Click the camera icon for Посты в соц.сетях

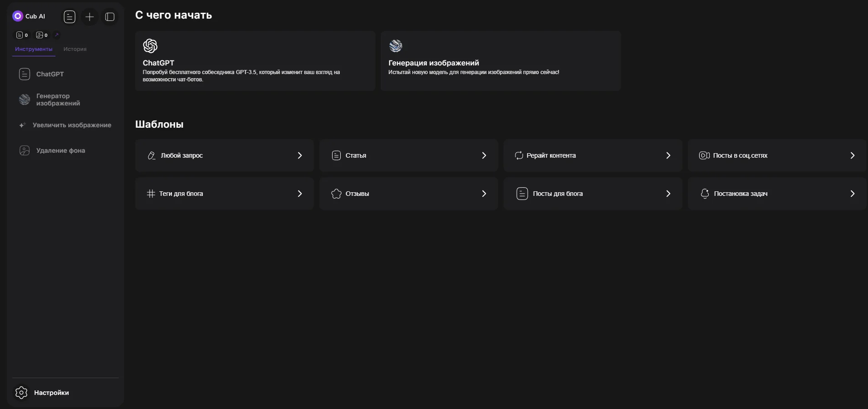(704, 155)
